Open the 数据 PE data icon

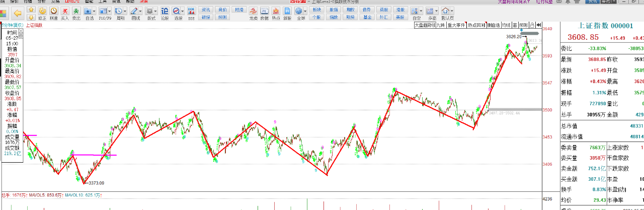[x=265, y=13]
